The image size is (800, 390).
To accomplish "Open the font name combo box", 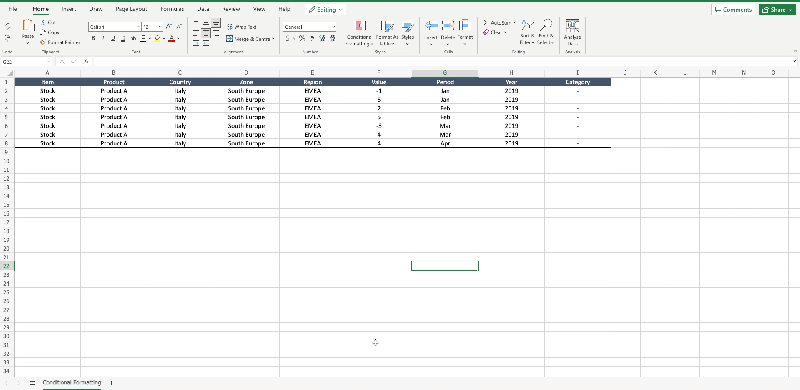I will pyautogui.click(x=114, y=27).
